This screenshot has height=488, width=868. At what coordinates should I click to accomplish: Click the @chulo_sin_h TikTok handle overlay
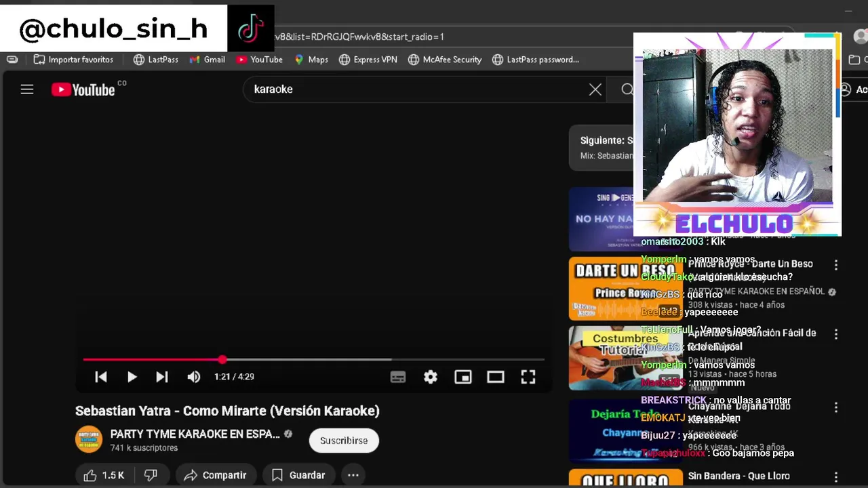[113, 29]
